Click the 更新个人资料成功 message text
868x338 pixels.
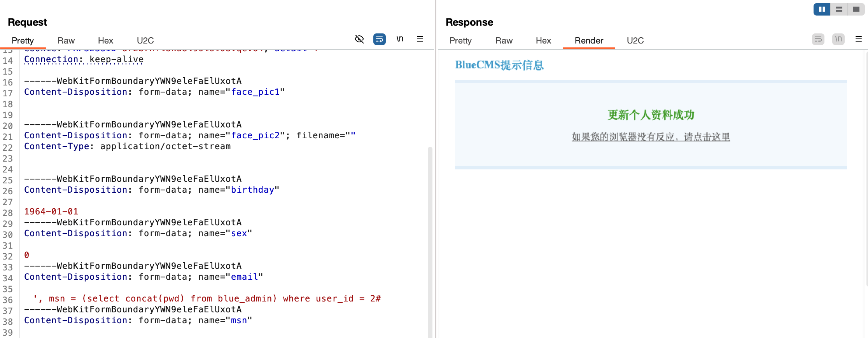click(x=651, y=115)
